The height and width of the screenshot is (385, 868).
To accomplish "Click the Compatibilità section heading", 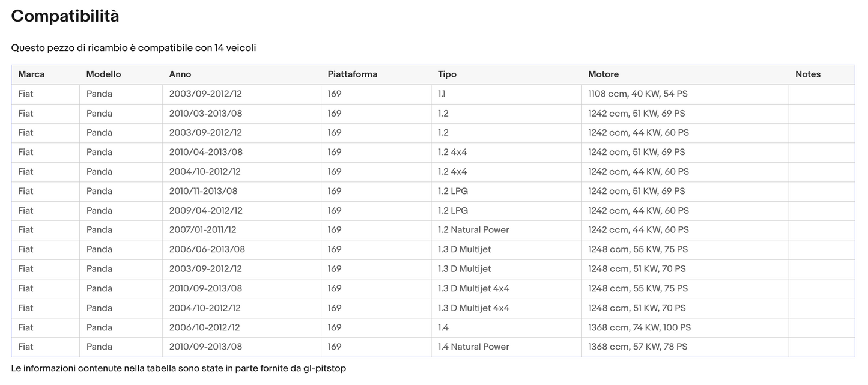I will coord(65,16).
